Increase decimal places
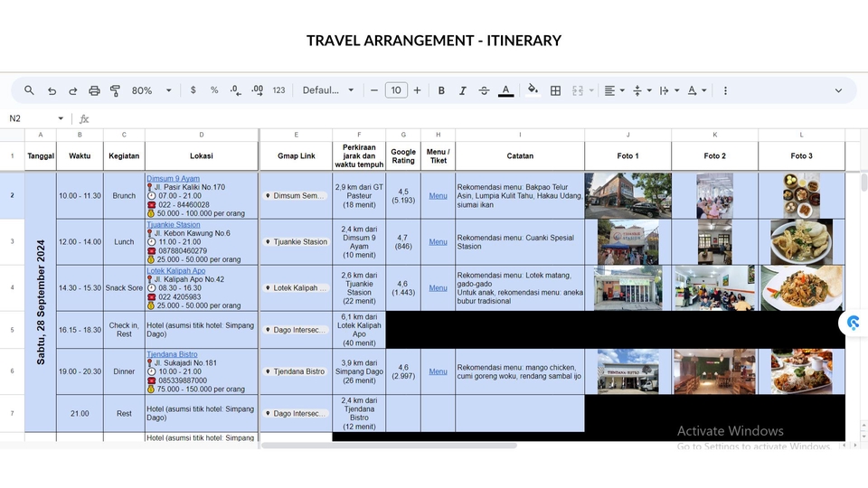This screenshot has height=488, width=868. 258,90
